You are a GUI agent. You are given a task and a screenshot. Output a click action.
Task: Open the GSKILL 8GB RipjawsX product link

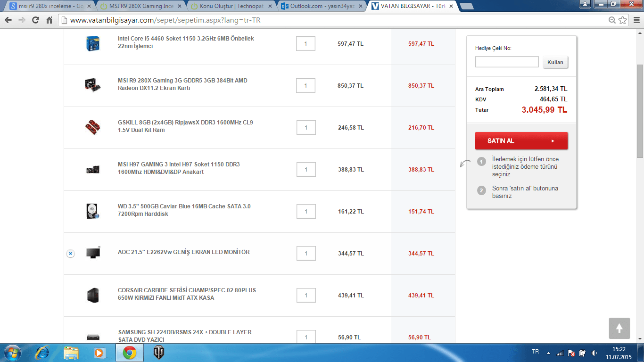[185, 126]
